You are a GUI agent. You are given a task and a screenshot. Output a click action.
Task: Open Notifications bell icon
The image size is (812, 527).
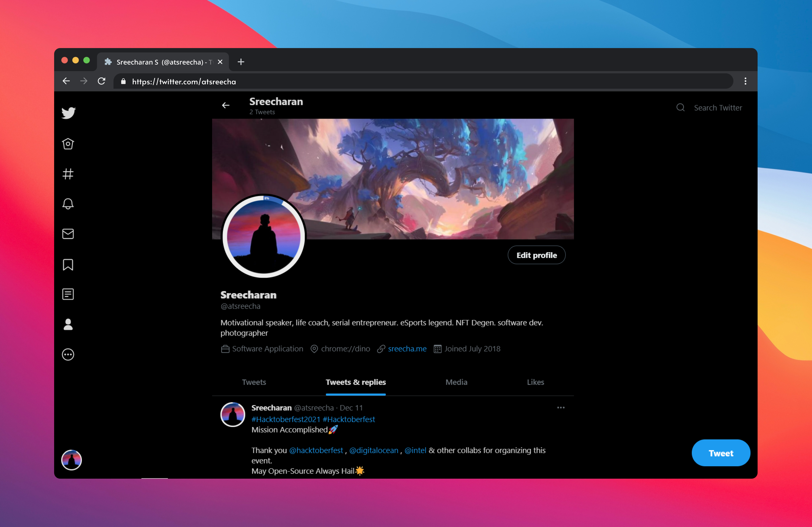[68, 204]
